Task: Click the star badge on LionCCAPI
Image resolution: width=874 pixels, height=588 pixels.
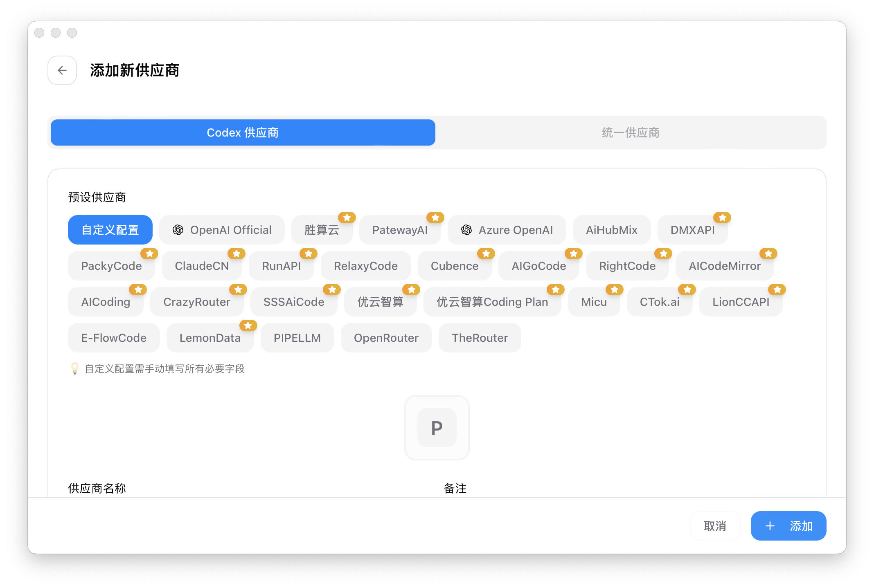Action: 777,290
